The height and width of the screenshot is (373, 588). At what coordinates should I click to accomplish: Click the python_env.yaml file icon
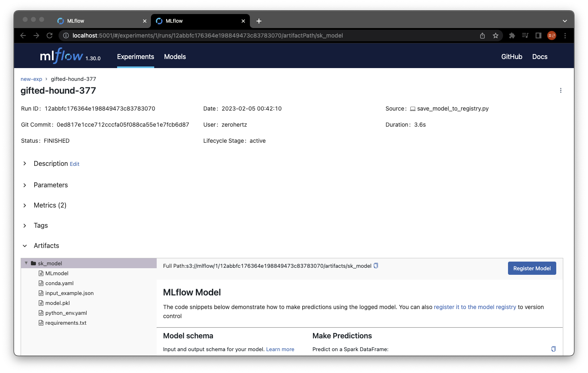tap(41, 313)
